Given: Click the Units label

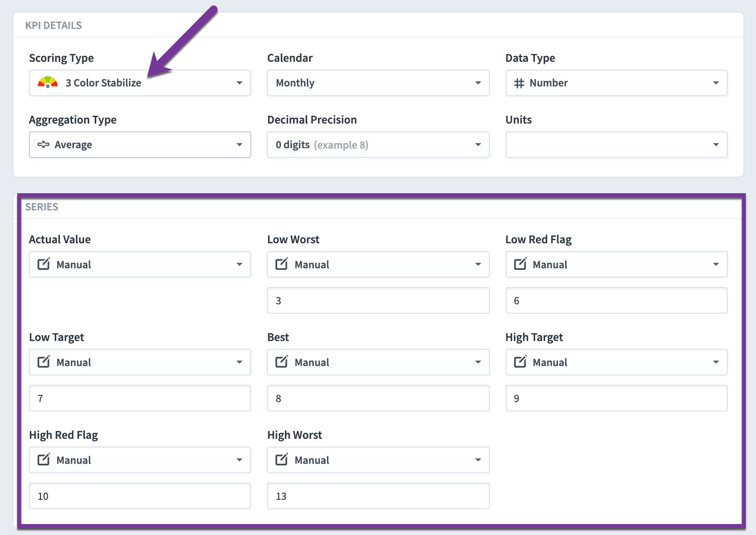Looking at the screenshot, I should [x=518, y=120].
